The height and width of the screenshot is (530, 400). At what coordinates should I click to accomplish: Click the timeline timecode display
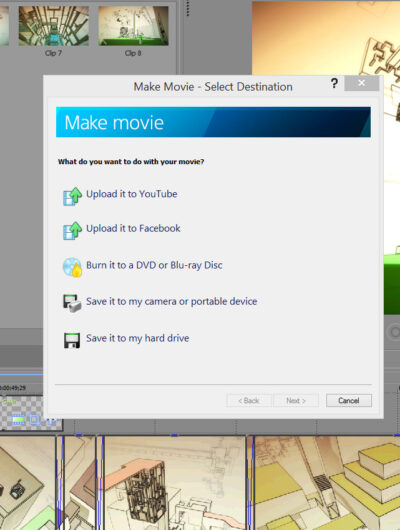[x=14, y=388]
